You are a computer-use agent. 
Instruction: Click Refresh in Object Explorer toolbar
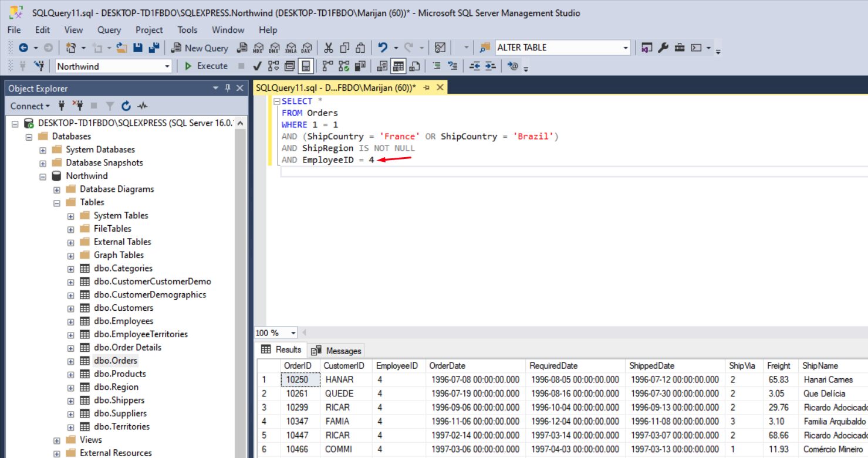(126, 106)
